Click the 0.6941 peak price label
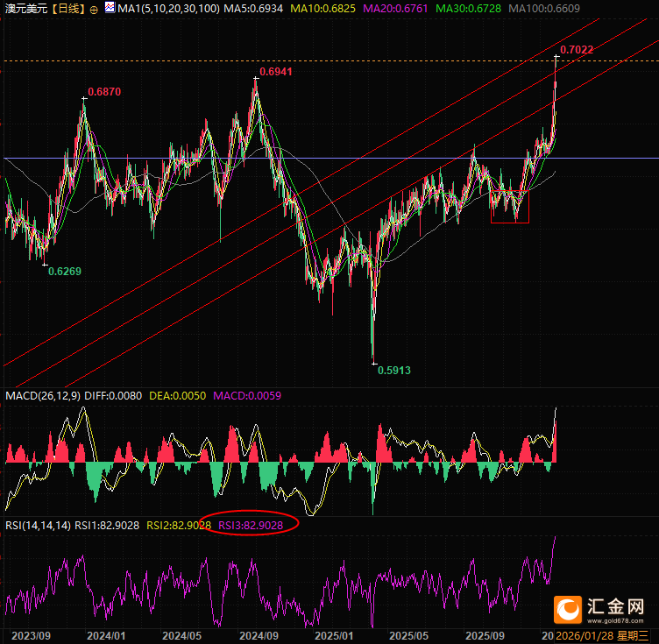This screenshot has width=659, height=644. 276,71
